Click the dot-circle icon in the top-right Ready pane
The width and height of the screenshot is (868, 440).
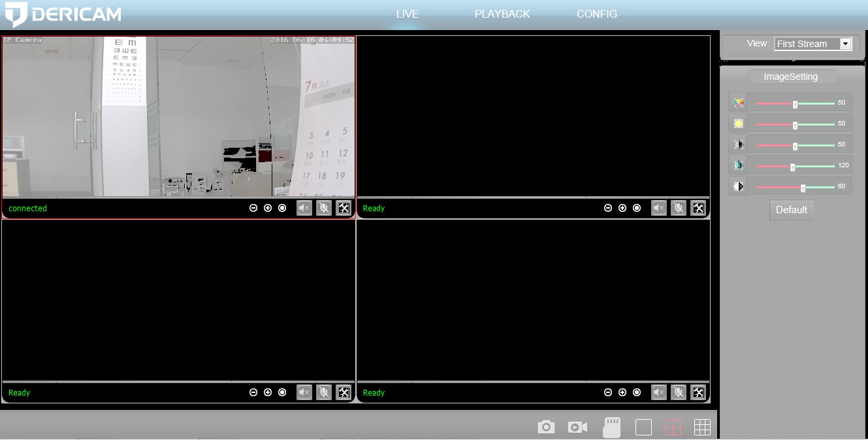pyautogui.click(x=637, y=208)
